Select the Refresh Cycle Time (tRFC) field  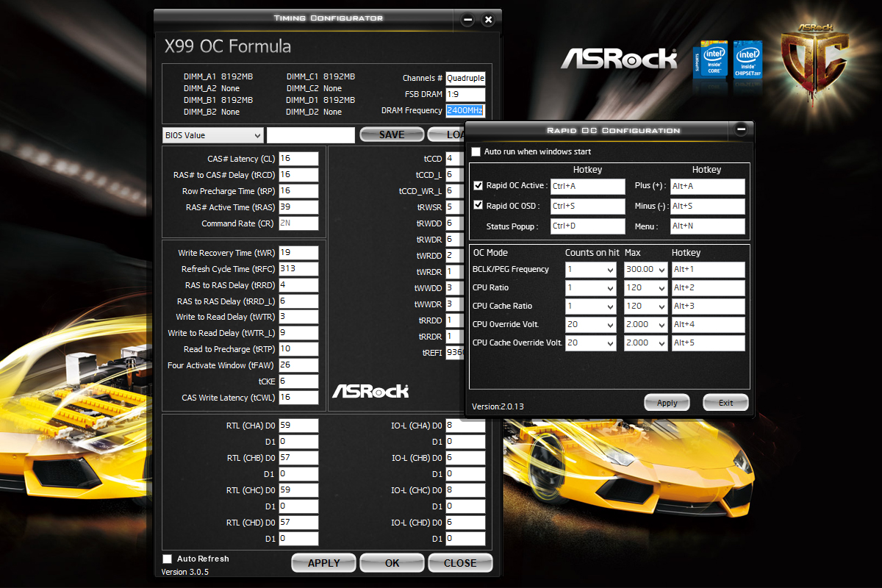pos(298,269)
